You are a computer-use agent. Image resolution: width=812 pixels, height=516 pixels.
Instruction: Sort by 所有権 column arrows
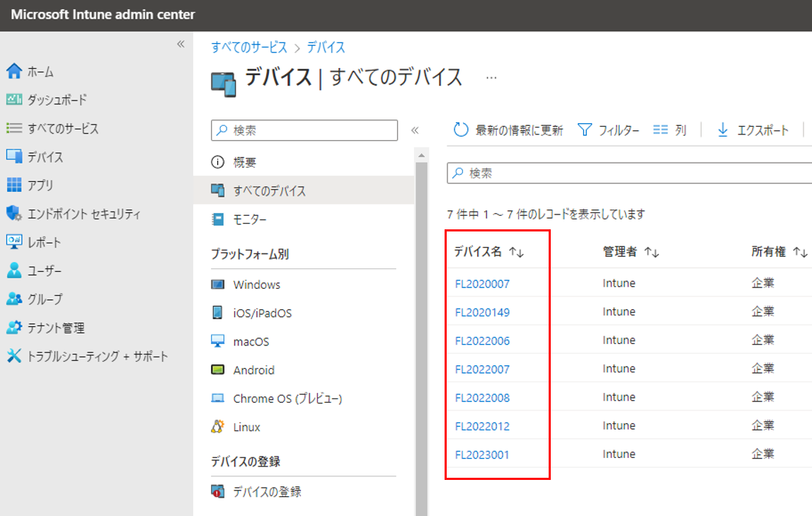point(800,252)
